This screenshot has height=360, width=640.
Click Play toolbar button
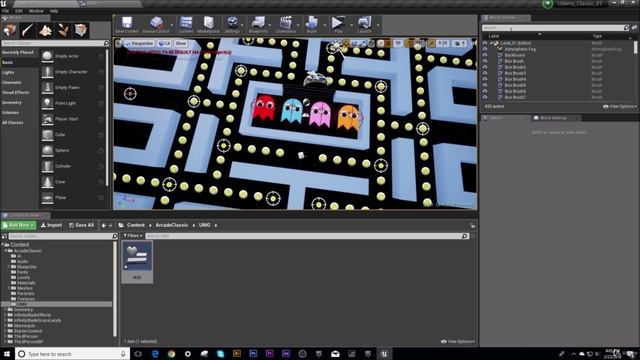[x=338, y=24]
